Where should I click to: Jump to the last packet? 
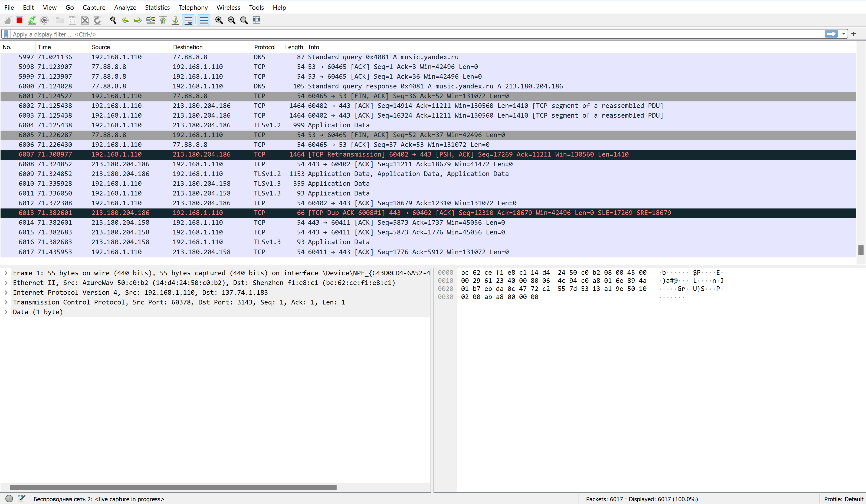tap(175, 20)
